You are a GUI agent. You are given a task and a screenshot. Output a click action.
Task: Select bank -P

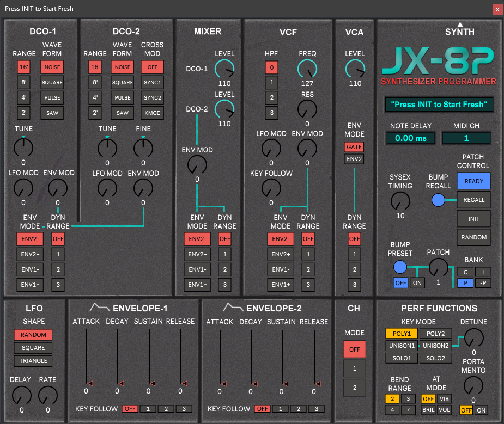[483, 283]
